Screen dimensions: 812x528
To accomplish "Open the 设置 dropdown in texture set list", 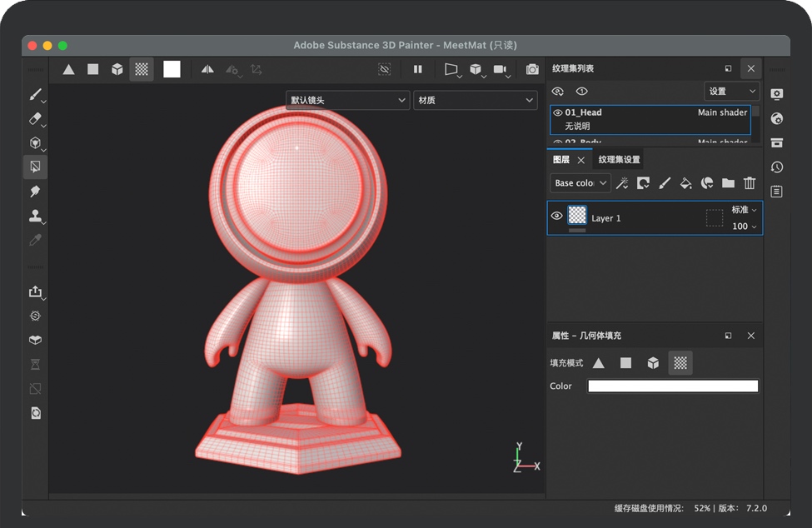I will pos(732,92).
